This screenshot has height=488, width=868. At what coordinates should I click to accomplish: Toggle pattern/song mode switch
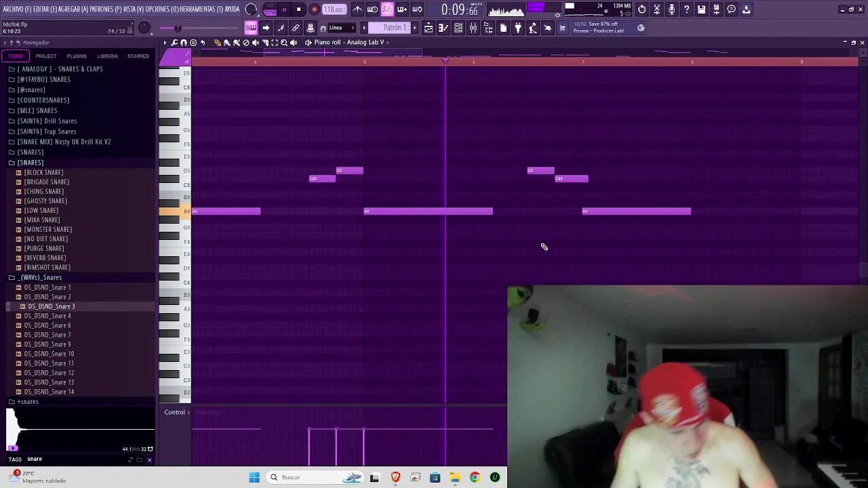pos(270,9)
